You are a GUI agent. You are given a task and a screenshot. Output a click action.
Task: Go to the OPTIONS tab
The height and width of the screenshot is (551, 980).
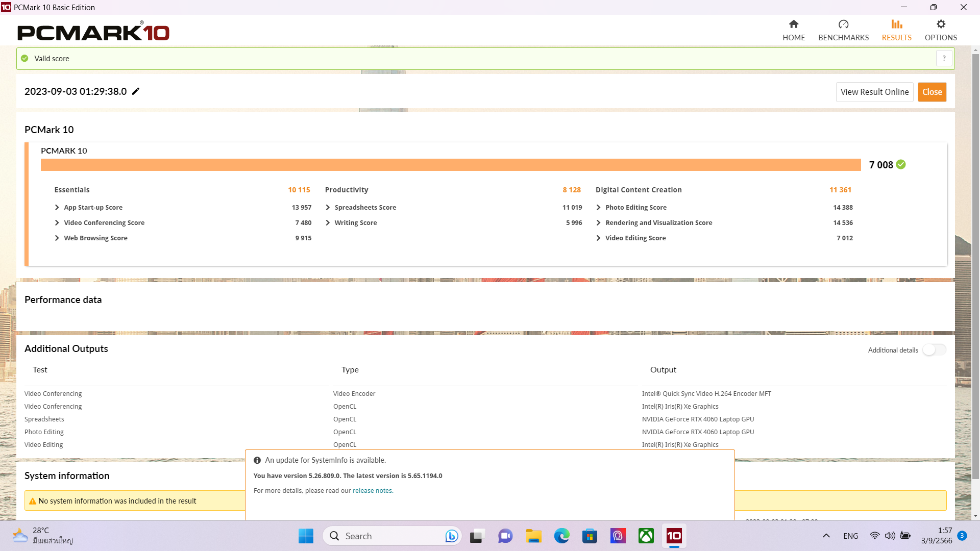click(941, 31)
